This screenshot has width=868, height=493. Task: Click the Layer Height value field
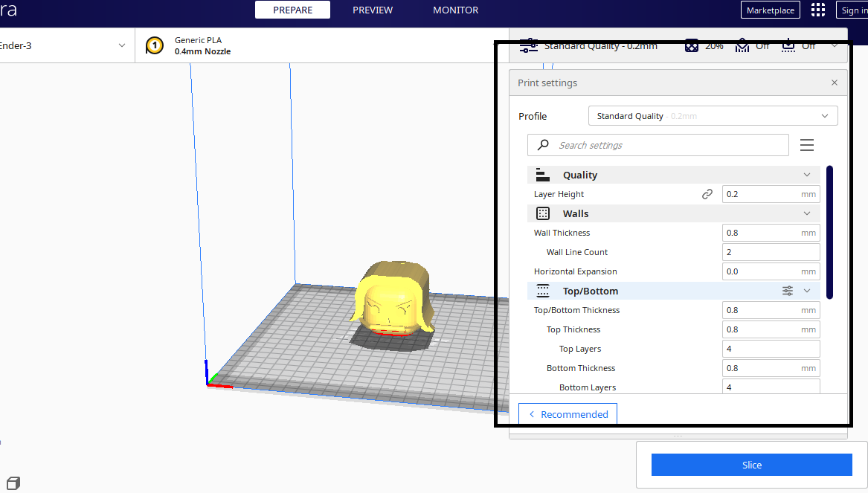[771, 194]
